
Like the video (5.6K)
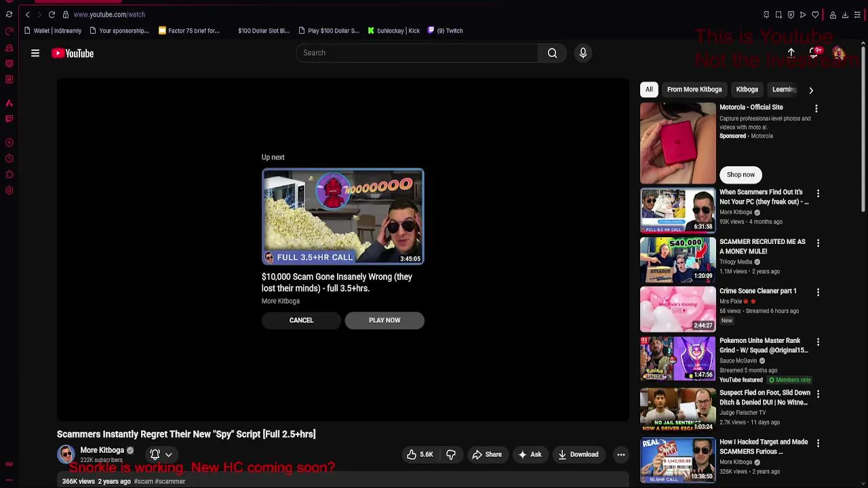[x=420, y=455]
